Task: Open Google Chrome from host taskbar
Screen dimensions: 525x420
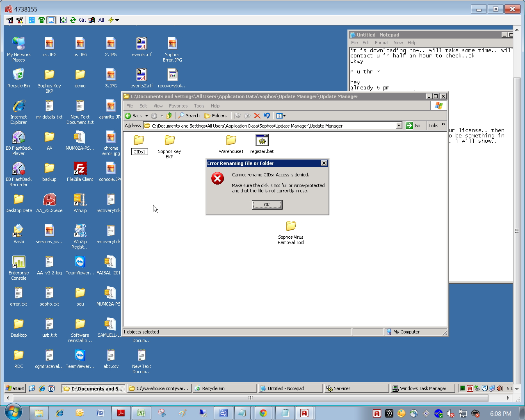Action: [263, 413]
